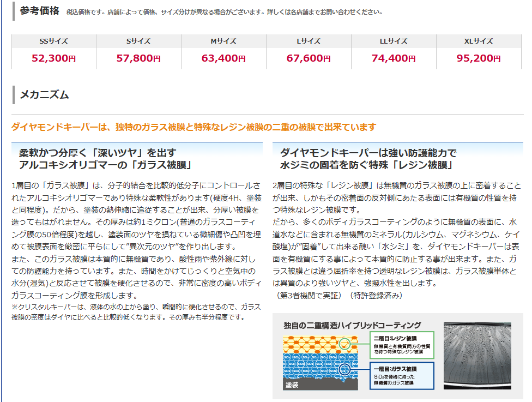This screenshot has height=402, width=532.
Task: Click the 参考価格 section heading
Action: [39, 11]
